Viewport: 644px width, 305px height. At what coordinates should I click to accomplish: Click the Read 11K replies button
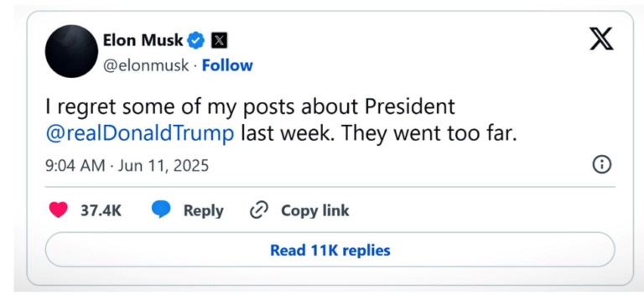pyautogui.click(x=330, y=250)
